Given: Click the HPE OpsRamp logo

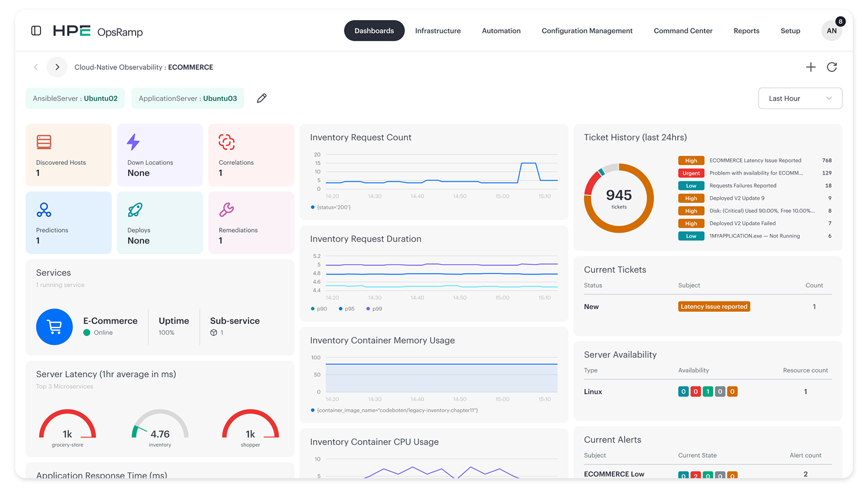Looking at the screenshot, I should point(98,31).
